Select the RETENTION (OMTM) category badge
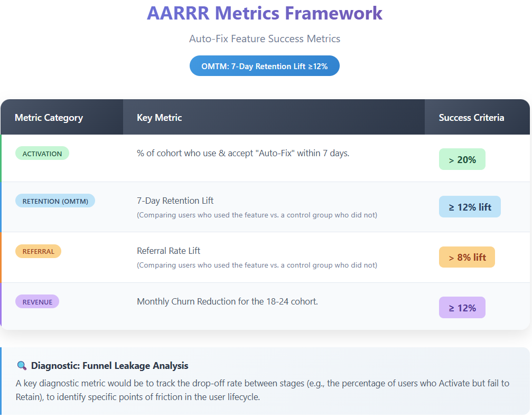Screen dimensions: 532x418 (55, 201)
